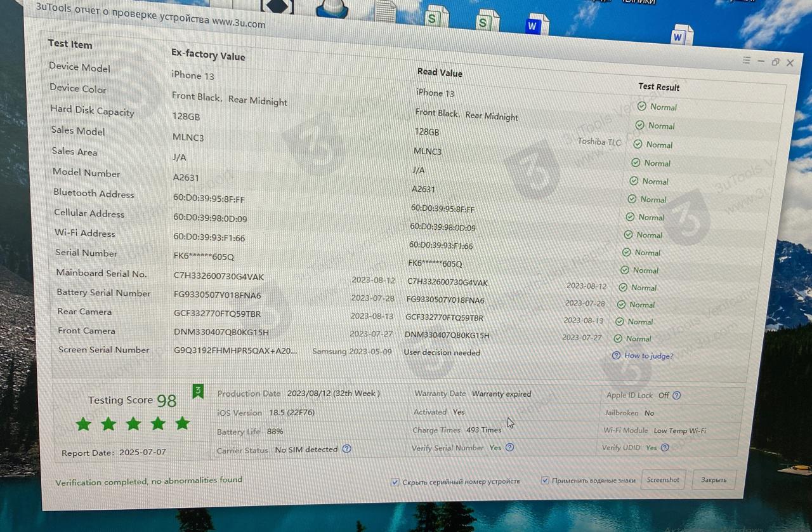Click the Test Item column header
This screenshot has width=812, height=532.
point(70,44)
